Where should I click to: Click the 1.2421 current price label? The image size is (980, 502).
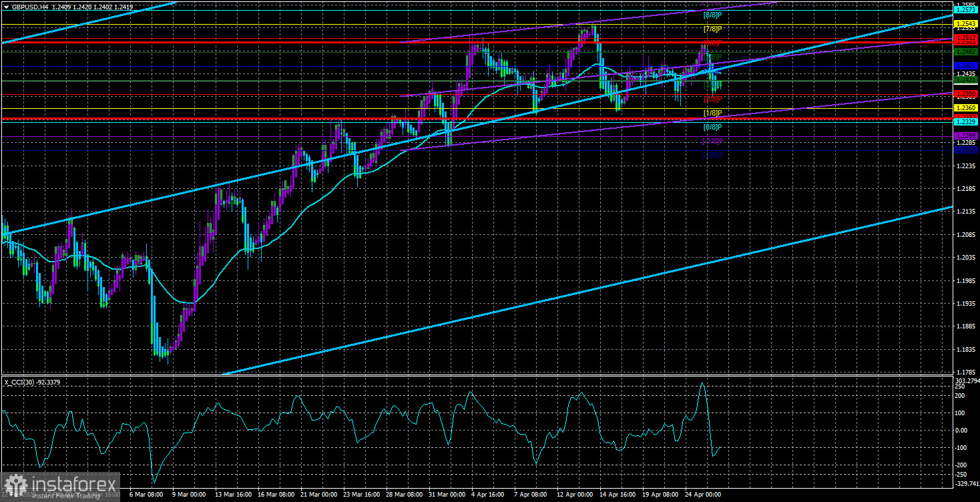[966, 79]
